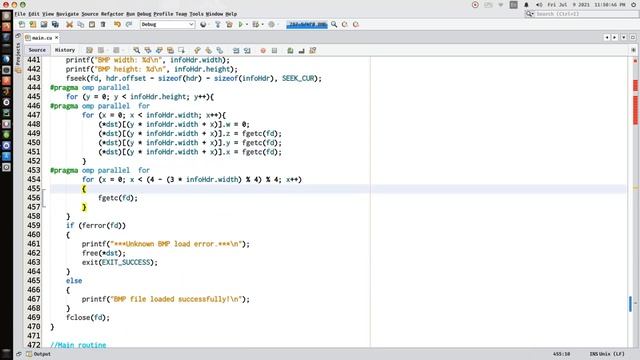
Task: Click the Delete trash icon
Action: pyautogui.click(x=103, y=24)
